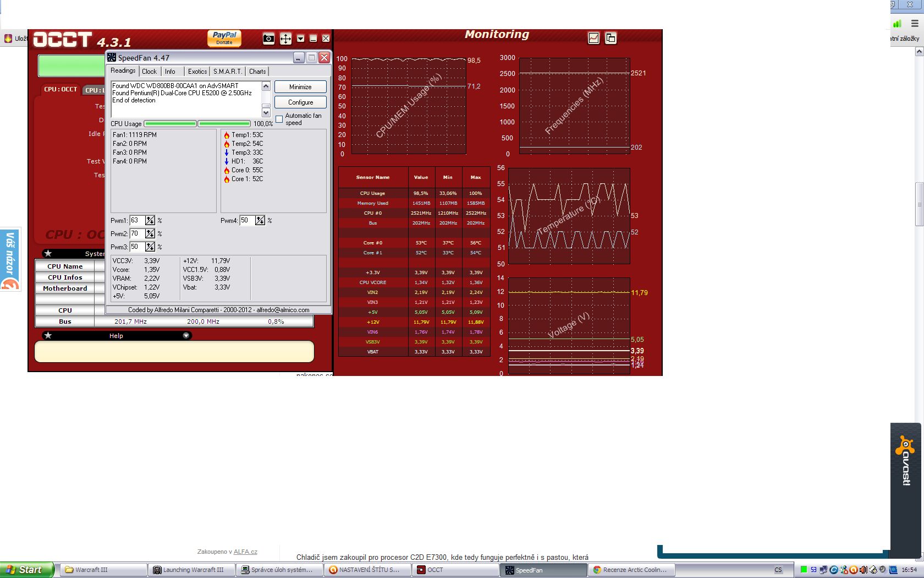Screen dimensions: 924x578
Task: Click the Pwm4 up/down stepper
Action: [260, 220]
